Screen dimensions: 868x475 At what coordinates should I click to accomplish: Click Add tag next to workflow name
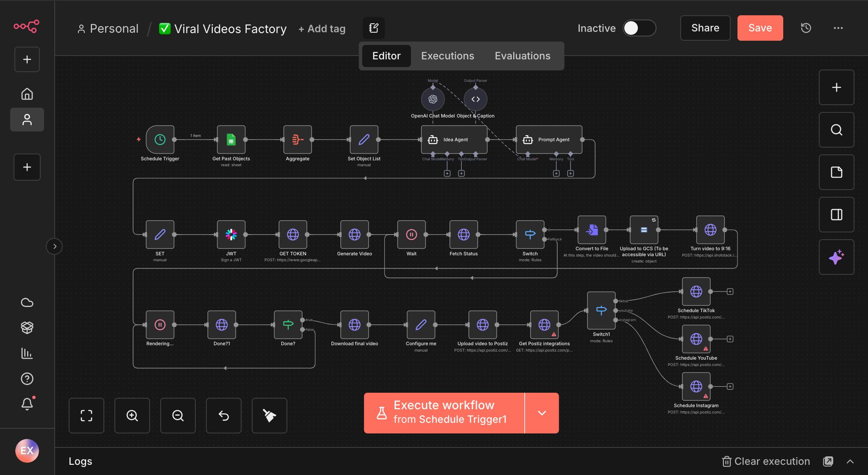click(x=322, y=29)
